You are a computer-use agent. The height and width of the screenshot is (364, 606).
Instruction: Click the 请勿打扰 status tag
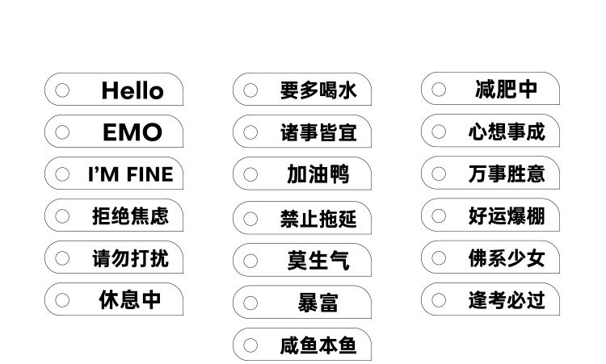(x=130, y=258)
